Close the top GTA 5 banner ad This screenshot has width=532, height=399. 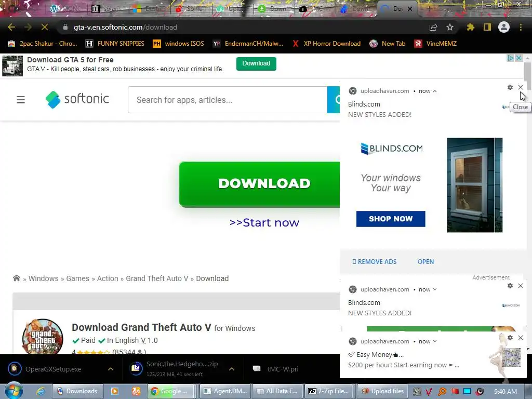[519, 58]
